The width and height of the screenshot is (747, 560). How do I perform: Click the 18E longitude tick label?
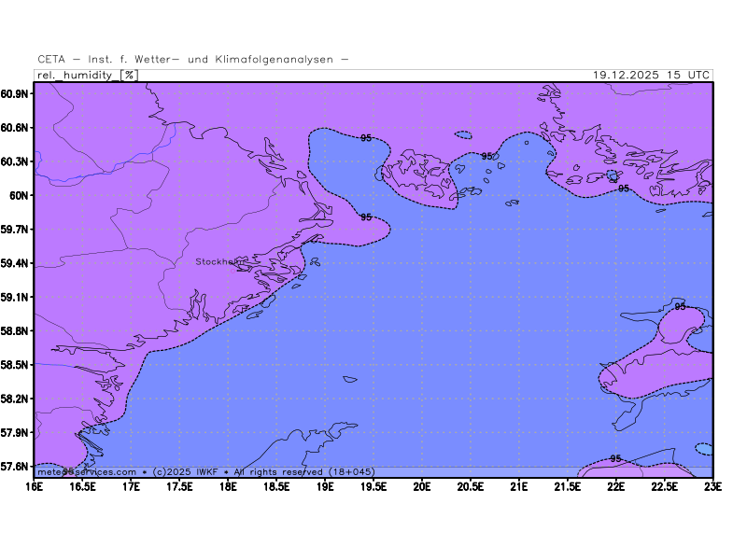228,485
